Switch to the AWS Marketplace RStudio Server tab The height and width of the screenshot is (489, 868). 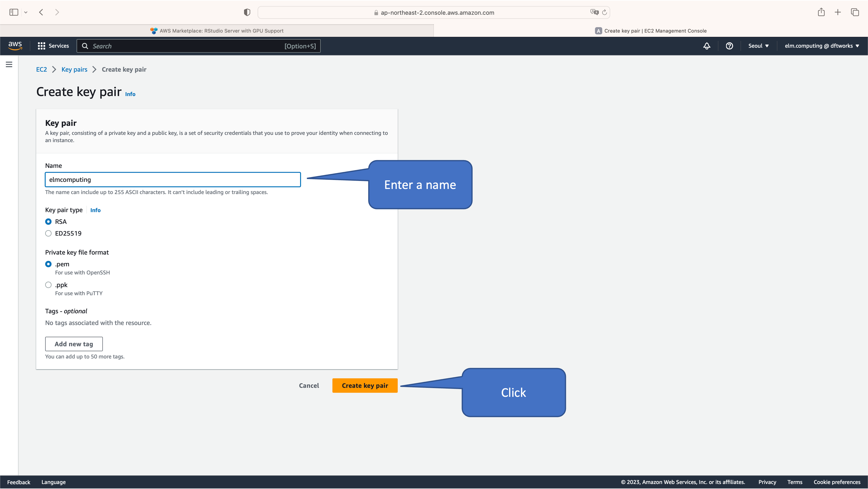tap(217, 31)
